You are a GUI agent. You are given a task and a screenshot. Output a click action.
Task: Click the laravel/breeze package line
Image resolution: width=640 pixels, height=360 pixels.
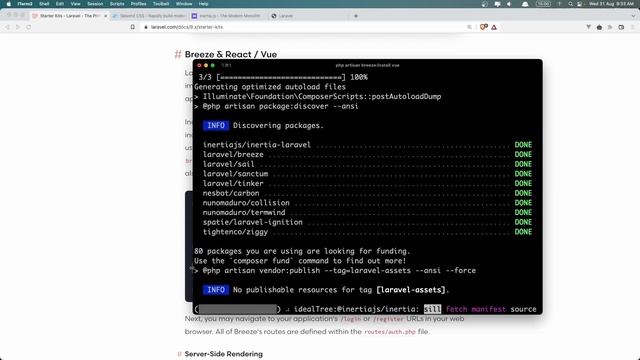pyautogui.click(x=367, y=155)
